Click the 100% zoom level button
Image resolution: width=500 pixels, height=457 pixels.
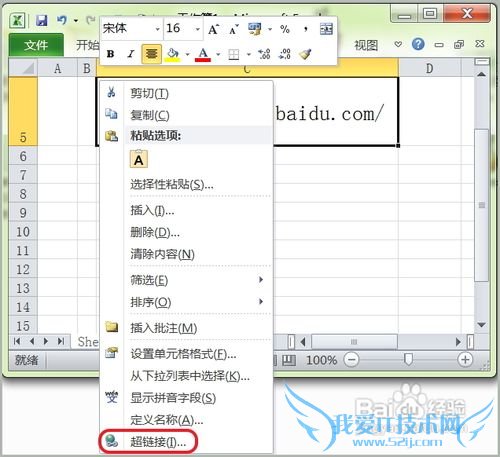[x=321, y=360]
